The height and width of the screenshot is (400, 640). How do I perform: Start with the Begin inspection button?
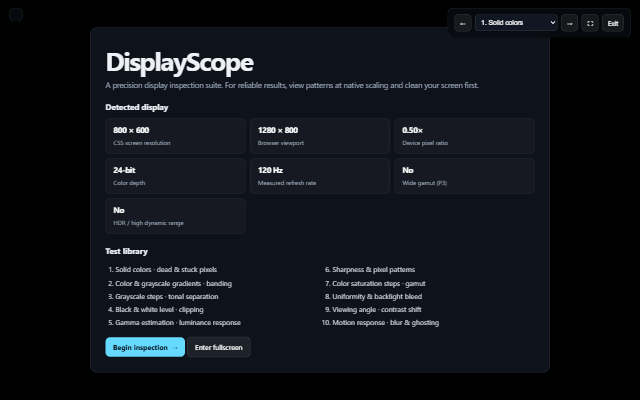point(145,347)
